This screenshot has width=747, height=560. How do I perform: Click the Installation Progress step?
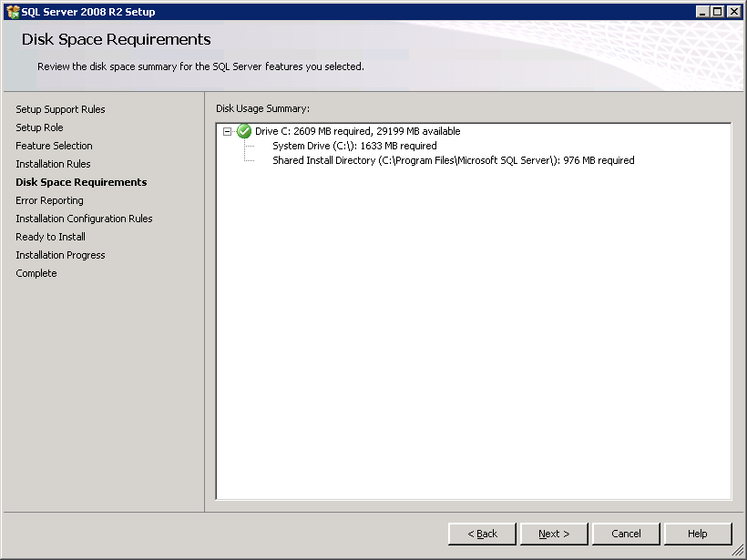click(x=60, y=255)
